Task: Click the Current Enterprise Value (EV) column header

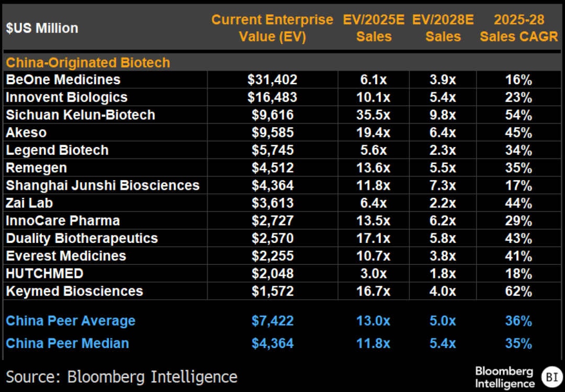Action: tap(272, 28)
